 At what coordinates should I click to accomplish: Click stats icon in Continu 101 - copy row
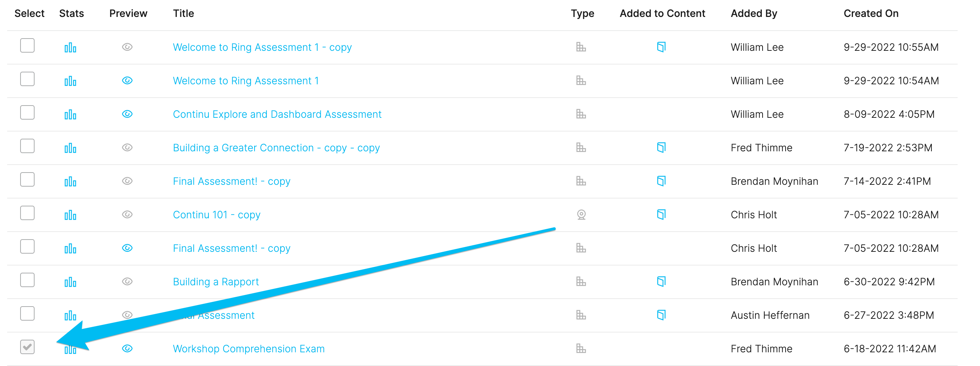click(70, 215)
